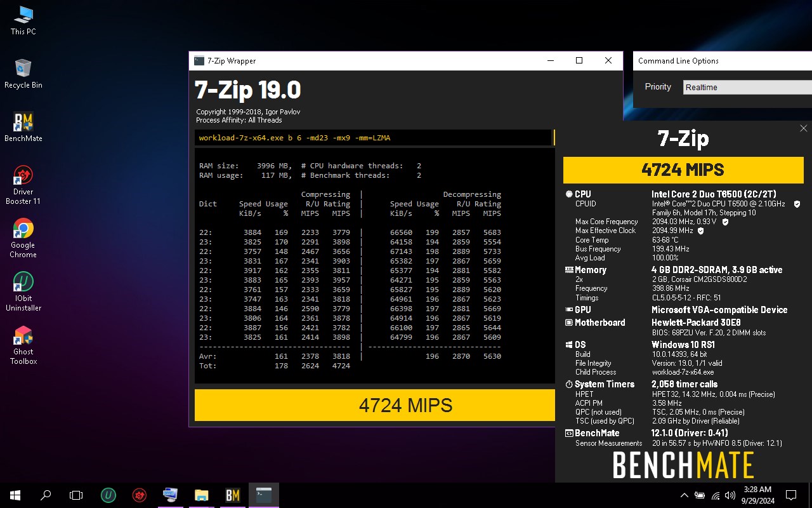This screenshot has height=508, width=812.
Task: Click the '7-Zip 19.0' heading
Action: click(x=248, y=90)
